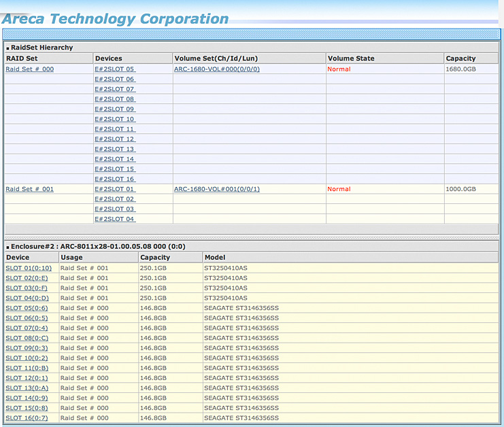This screenshot has height=427, width=504.
Task: Open enclosure device SLOT 15(0:8)
Action: pyautogui.click(x=27, y=408)
